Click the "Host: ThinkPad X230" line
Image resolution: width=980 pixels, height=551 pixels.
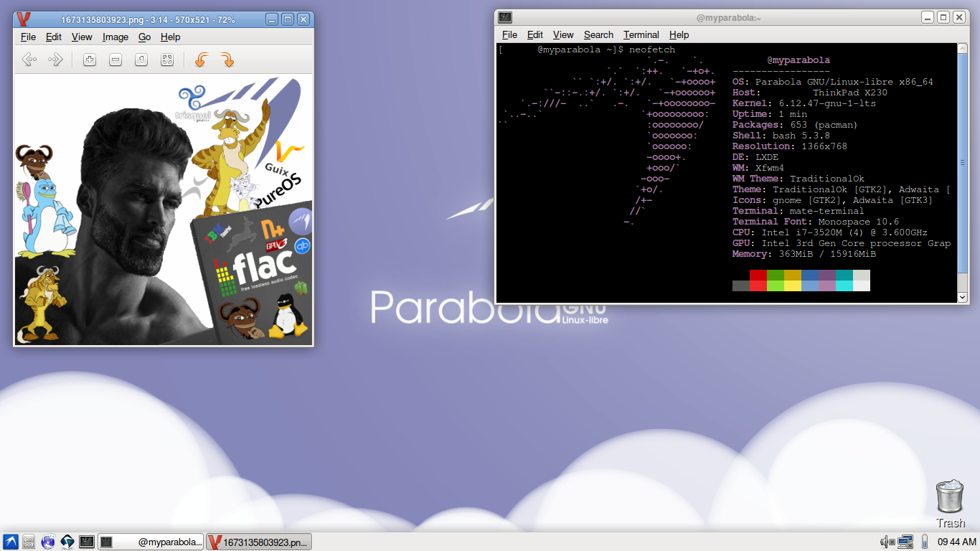[x=810, y=93]
